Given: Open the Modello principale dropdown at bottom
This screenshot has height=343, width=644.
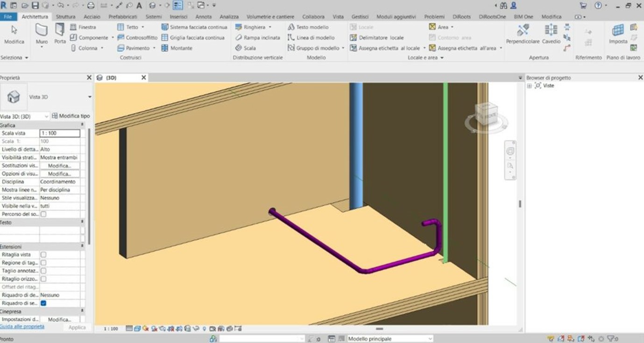Looking at the screenshot, I should pos(429,338).
